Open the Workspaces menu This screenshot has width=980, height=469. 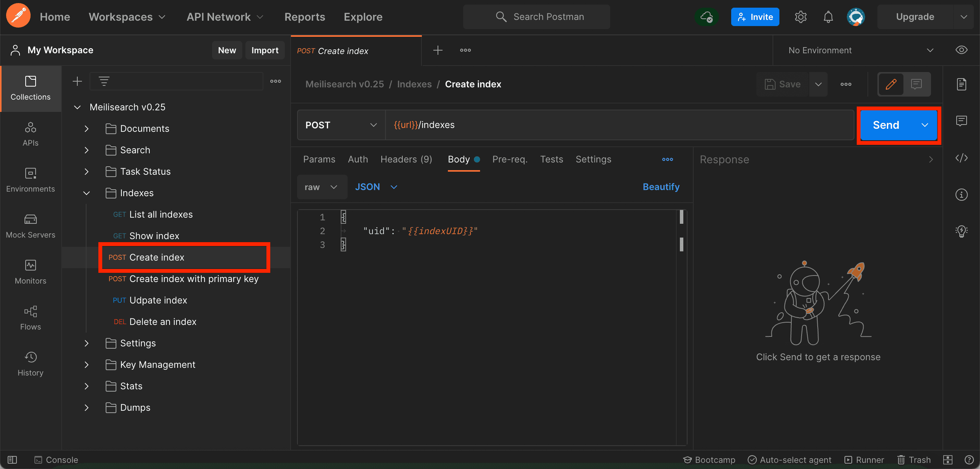coord(127,17)
